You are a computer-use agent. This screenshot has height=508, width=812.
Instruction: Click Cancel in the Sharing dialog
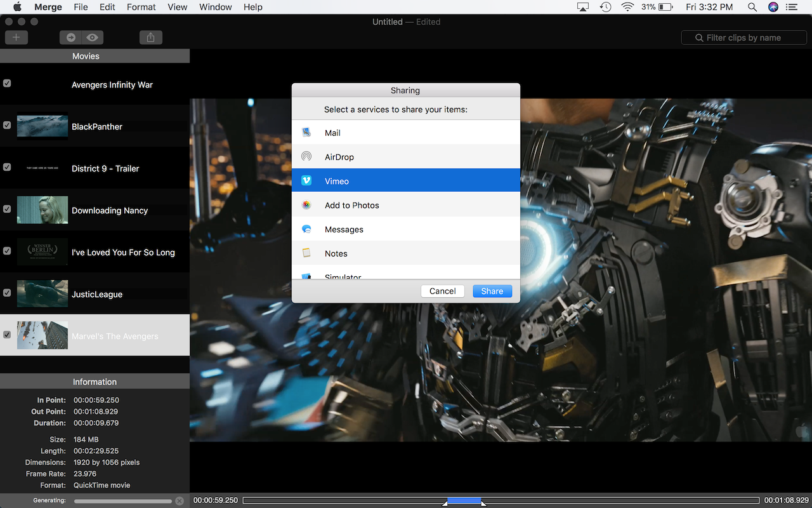pos(442,291)
